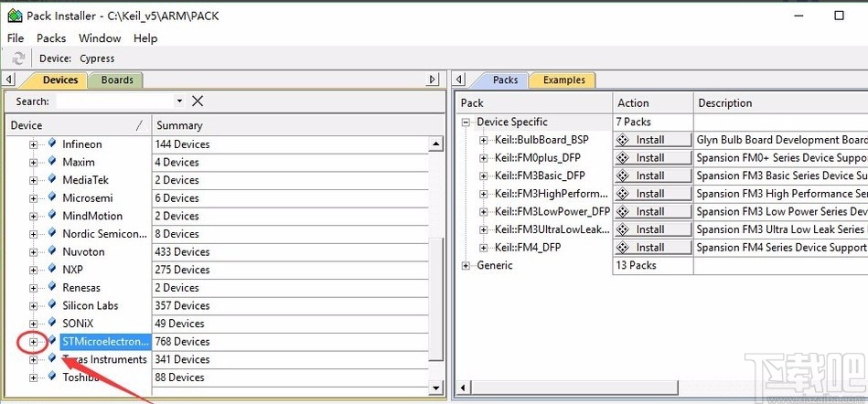Open the Window menu
The width and height of the screenshot is (868, 404).
[x=100, y=38]
